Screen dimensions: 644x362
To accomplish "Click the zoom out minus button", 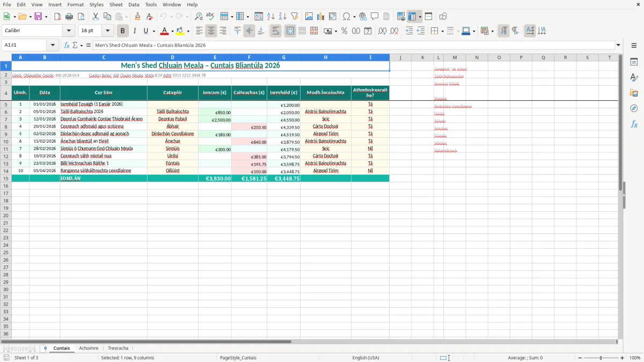I will coord(580,358).
